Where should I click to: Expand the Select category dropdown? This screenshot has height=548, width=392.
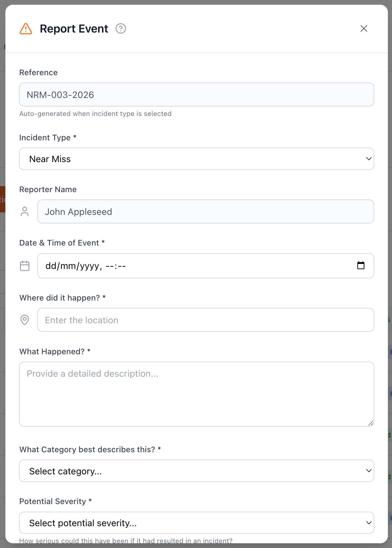(x=197, y=471)
